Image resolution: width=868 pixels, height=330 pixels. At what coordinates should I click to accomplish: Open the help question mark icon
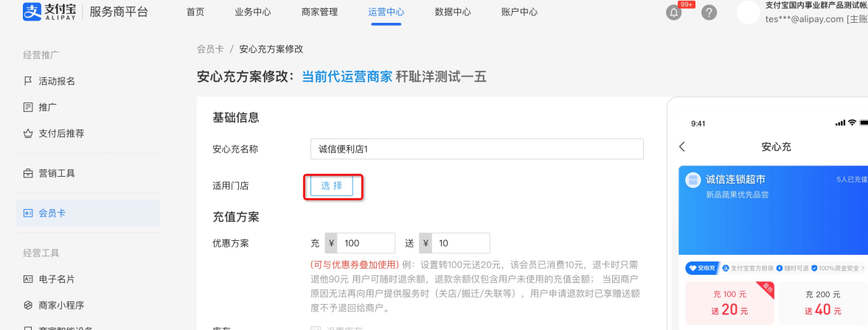click(x=709, y=13)
